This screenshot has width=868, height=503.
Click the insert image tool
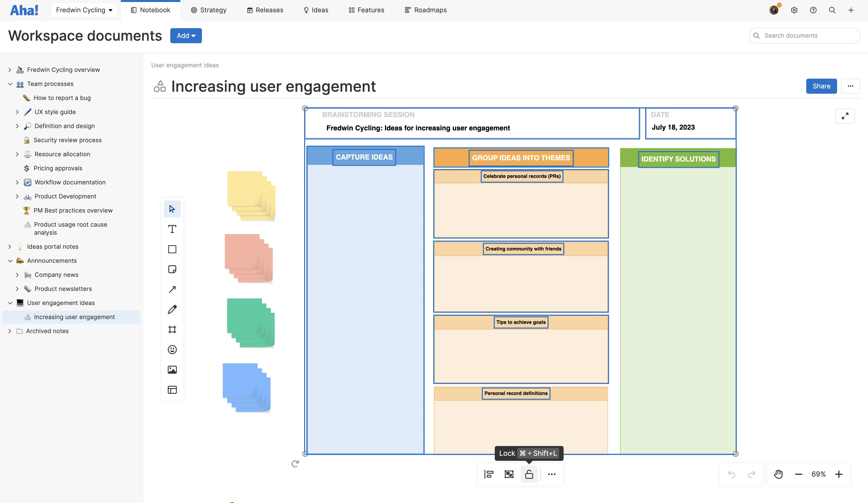[172, 370]
